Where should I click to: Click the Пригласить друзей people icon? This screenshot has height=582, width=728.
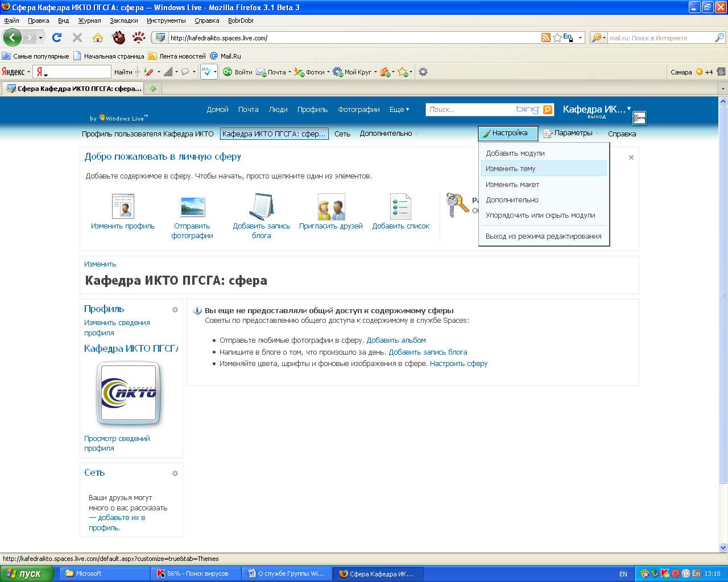click(331, 206)
